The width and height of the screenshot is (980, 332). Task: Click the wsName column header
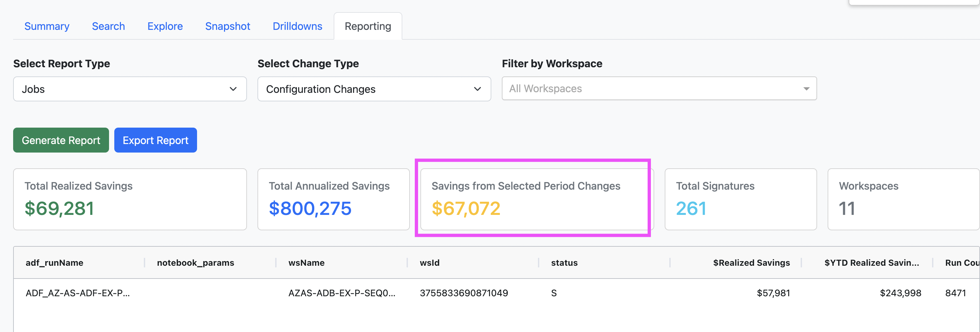click(x=306, y=262)
